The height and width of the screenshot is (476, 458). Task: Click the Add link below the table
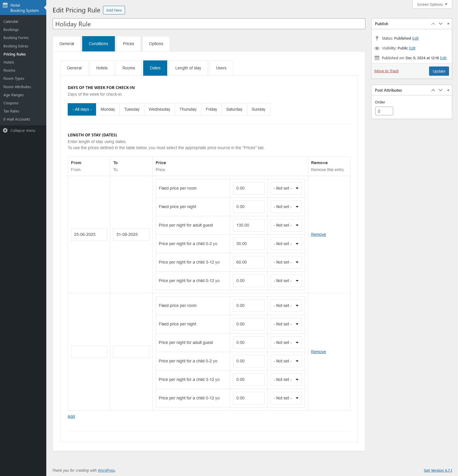coord(71,416)
